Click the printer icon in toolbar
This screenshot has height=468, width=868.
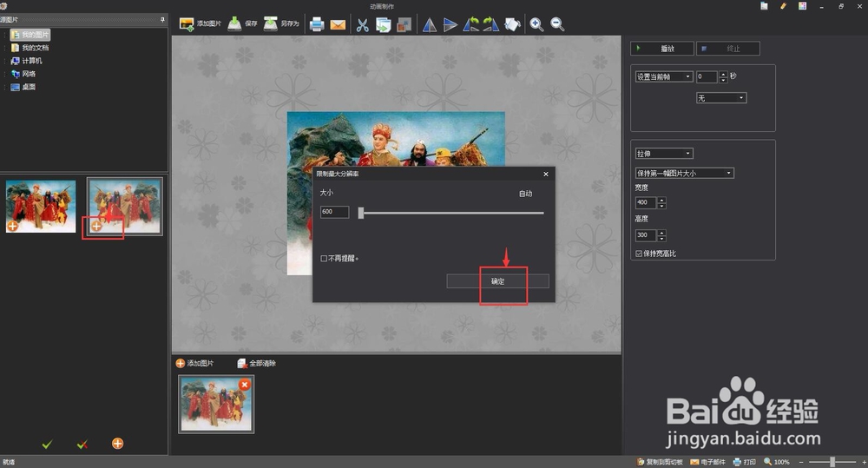pos(317,24)
